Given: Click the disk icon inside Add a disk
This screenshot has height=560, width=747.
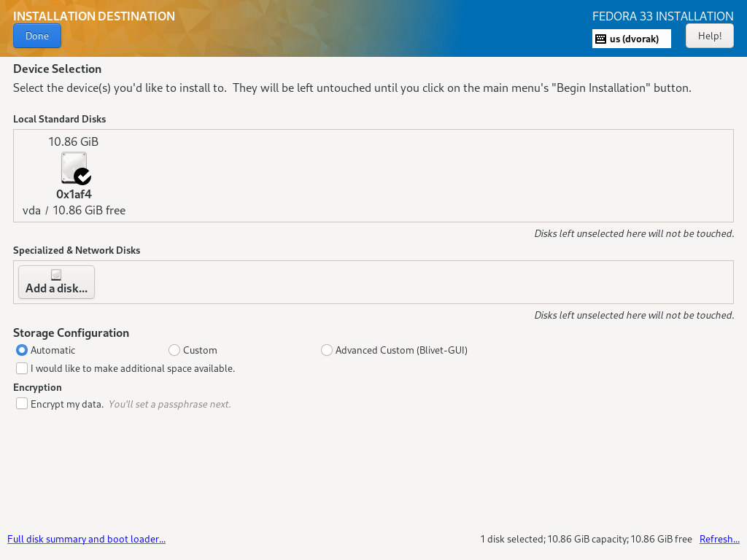Looking at the screenshot, I should tap(56, 274).
